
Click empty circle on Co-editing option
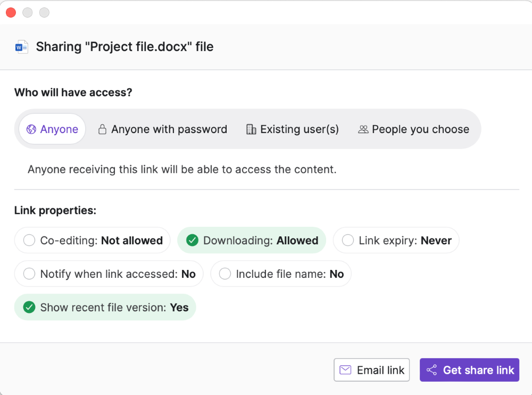(x=29, y=240)
